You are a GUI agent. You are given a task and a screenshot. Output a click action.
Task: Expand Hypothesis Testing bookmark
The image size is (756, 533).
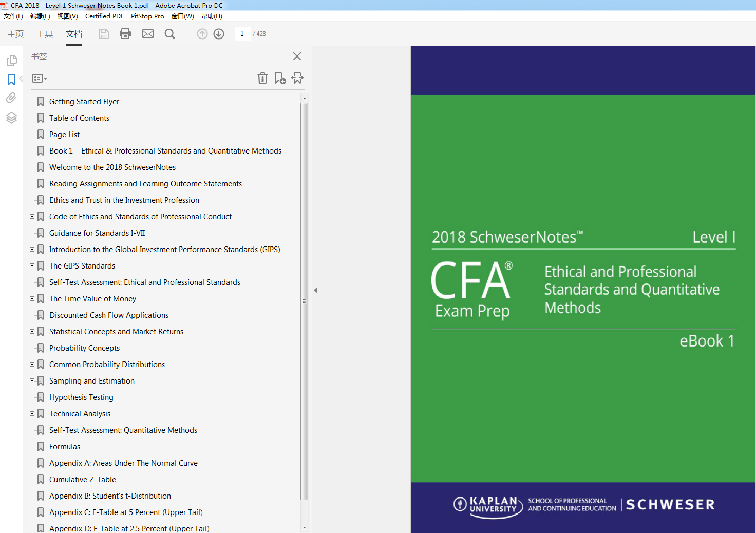pyautogui.click(x=32, y=397)
